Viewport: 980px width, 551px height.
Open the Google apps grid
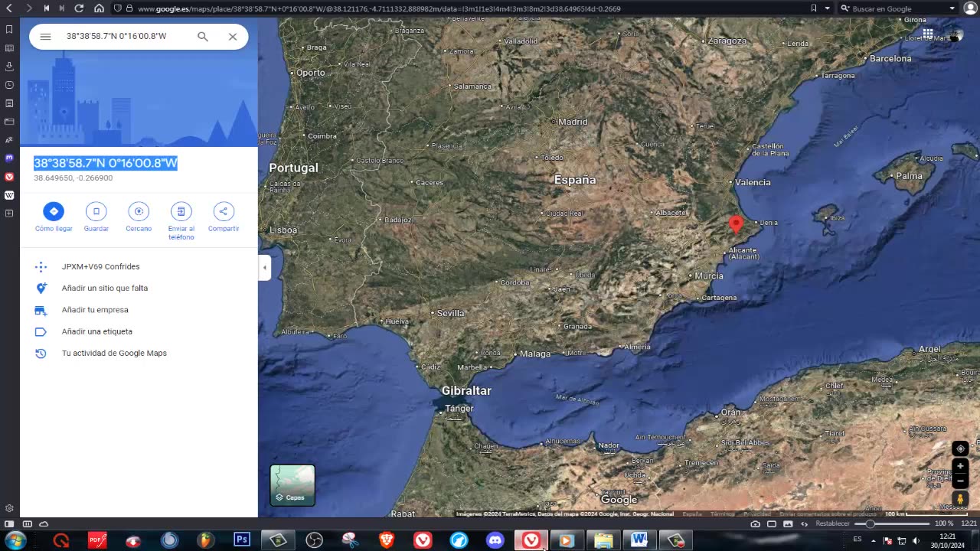tap(928, 34)
